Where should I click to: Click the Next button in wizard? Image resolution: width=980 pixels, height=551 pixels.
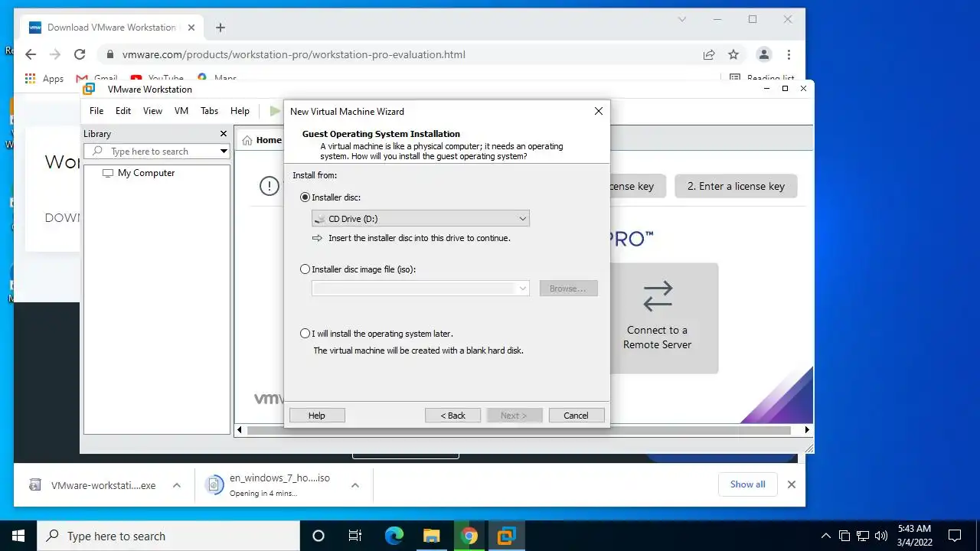(x=514, y=416)
